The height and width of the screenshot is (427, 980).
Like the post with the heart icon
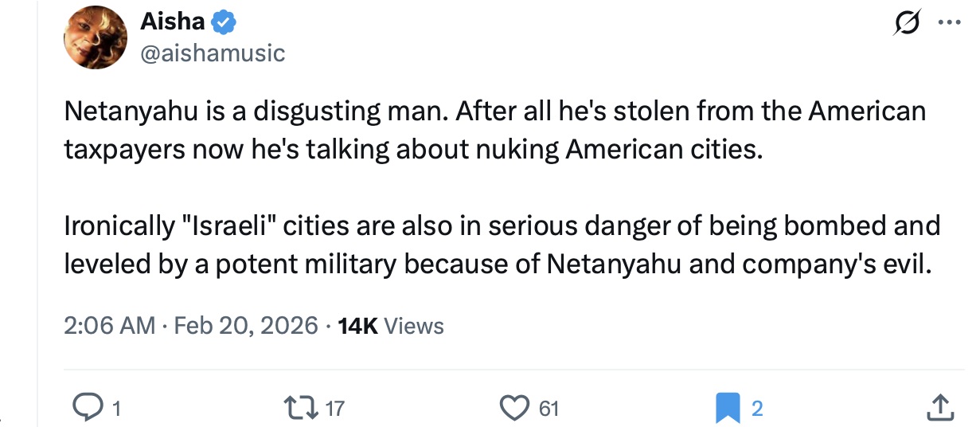[515, 408]
